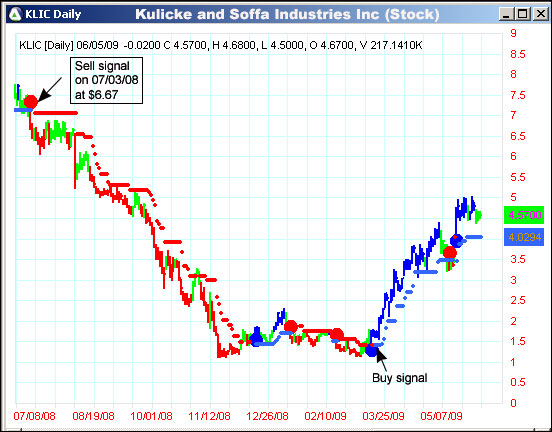This screenshot has width=552, height=432.
Task: Click the price axis label 9
Action: point(513,33)
